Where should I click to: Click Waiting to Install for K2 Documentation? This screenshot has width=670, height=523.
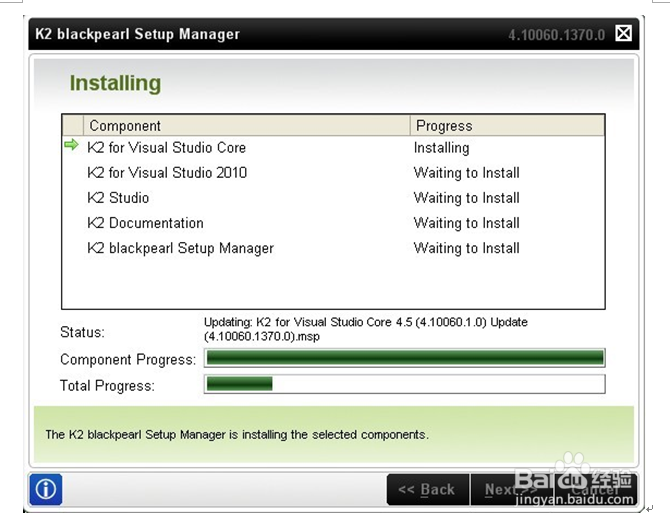click(467, 223)
